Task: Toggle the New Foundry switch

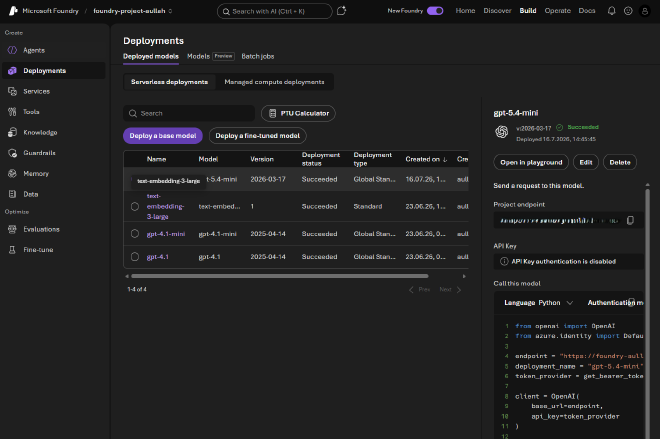Action: pos(435,11)
